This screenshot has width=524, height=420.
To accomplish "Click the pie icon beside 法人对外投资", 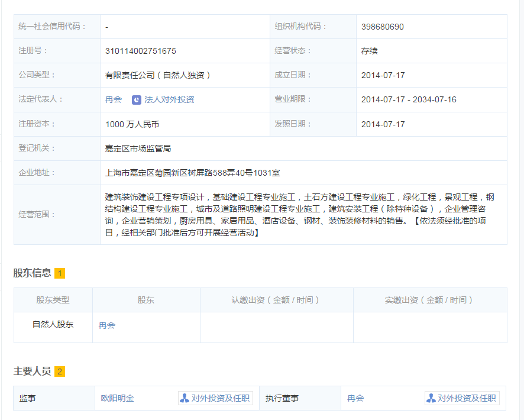I will coord(137,100).
